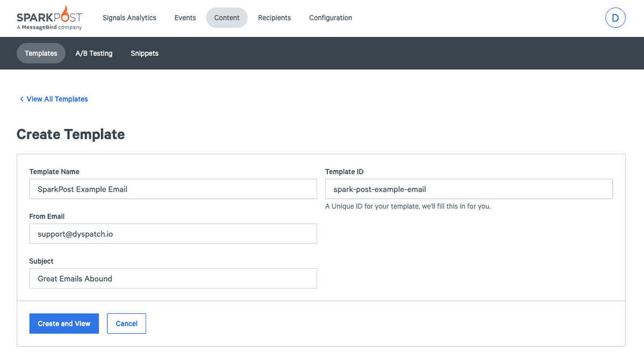
Task: Click the Template ID label
Action: coord(345,172)
